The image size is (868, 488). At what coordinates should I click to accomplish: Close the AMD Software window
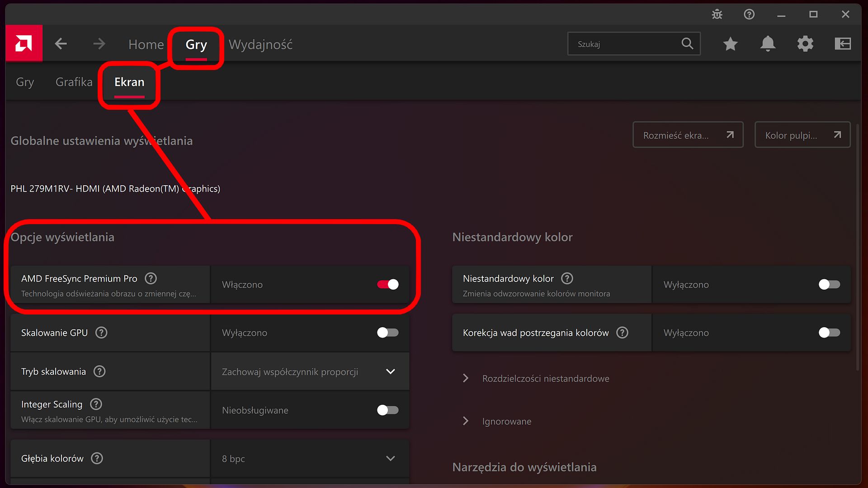845,14
